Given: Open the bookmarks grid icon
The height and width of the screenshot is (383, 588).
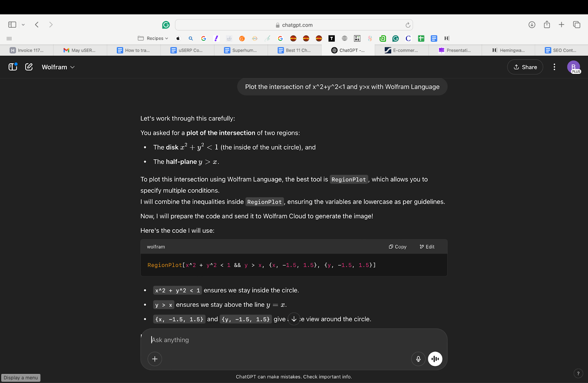Looking at the screenshot, I should click(9, 38).
